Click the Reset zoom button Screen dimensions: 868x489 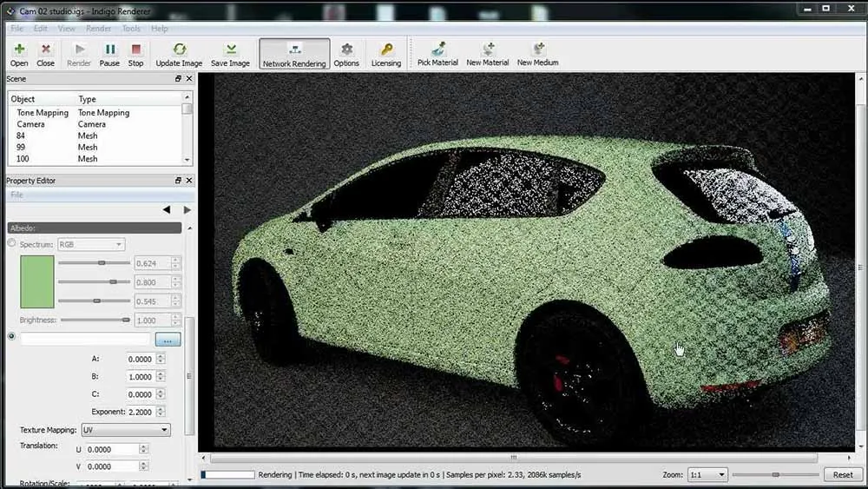click(x=843, y=474)
